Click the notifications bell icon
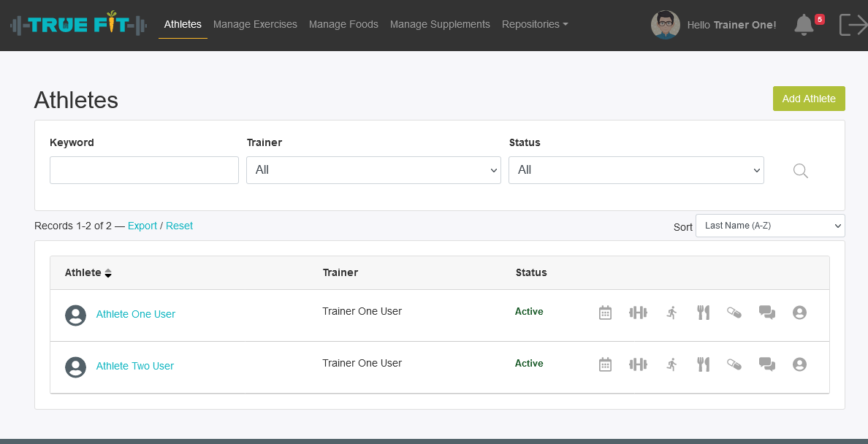This screenshot has height=444, width=868. click(804, 25)
